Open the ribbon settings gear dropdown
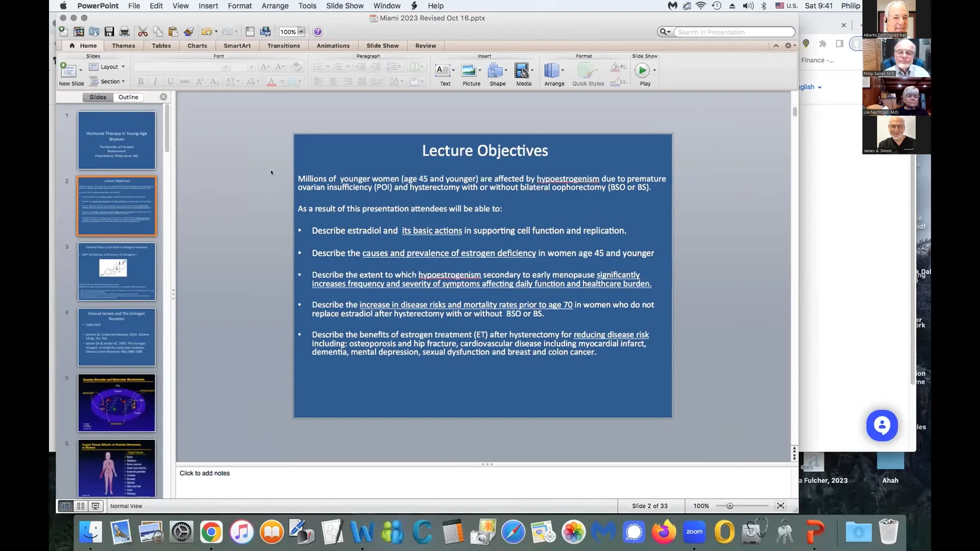Viewport: 980px width, 551px height. 790,45
